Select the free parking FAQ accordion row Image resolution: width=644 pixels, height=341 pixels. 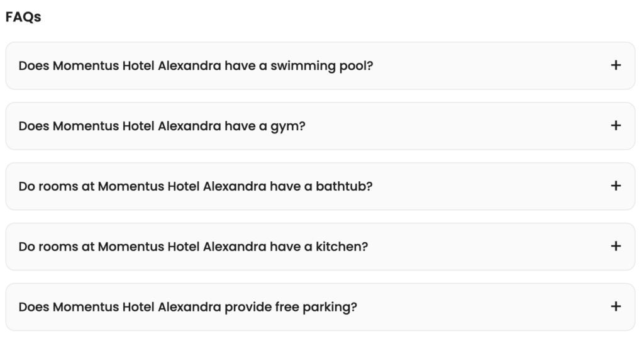[320, 307]
